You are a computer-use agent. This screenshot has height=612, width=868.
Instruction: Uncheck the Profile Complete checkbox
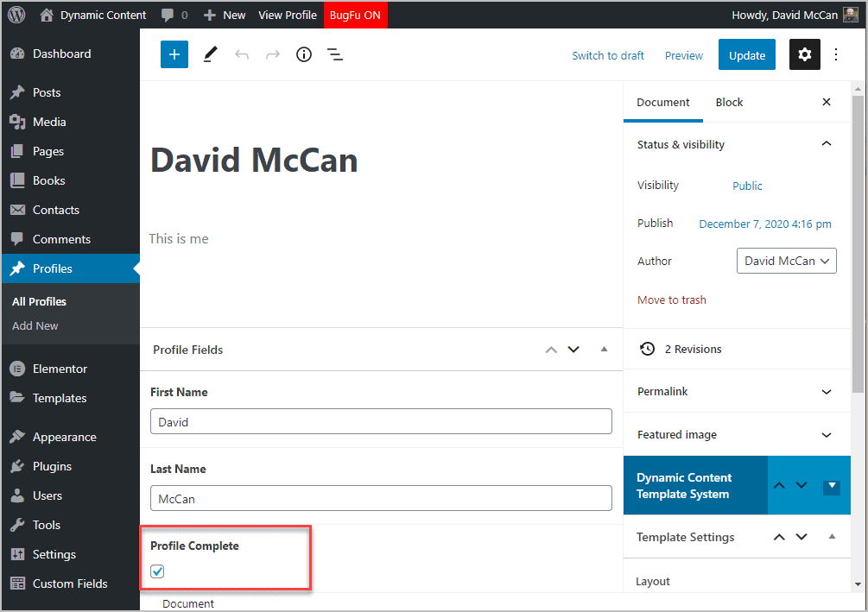157,571
